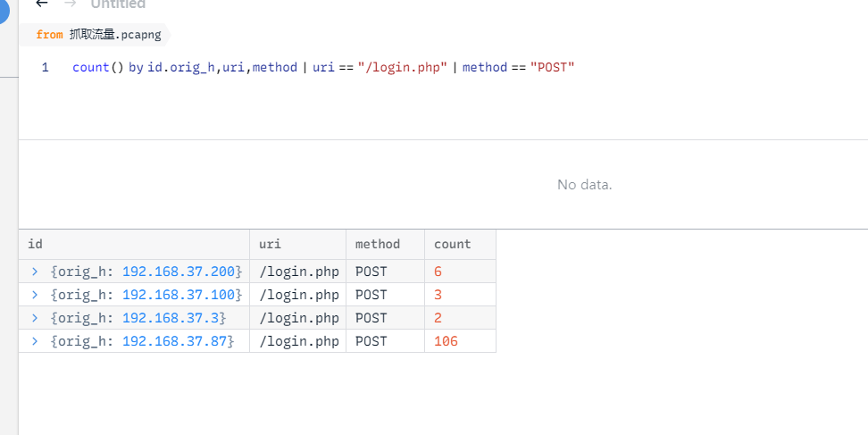The image size is (868, 435).
Task: Select the count cell showing 6
Action: click(x=438, y=272)
